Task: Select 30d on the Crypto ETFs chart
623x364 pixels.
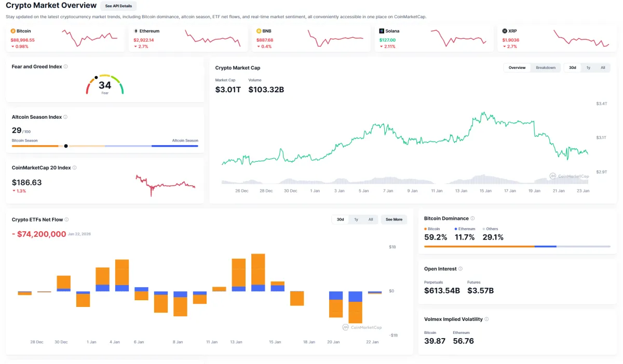Action: [340, 219]
